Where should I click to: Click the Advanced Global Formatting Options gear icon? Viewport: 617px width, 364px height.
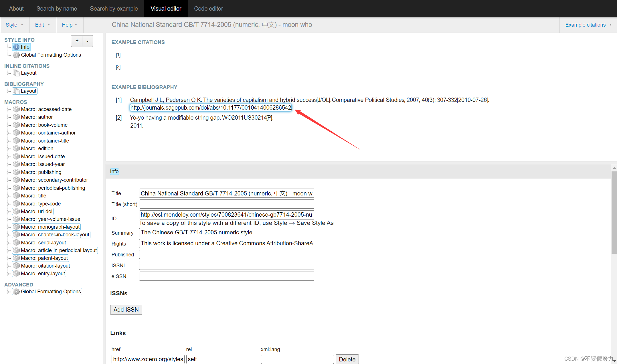coord(16,292)
